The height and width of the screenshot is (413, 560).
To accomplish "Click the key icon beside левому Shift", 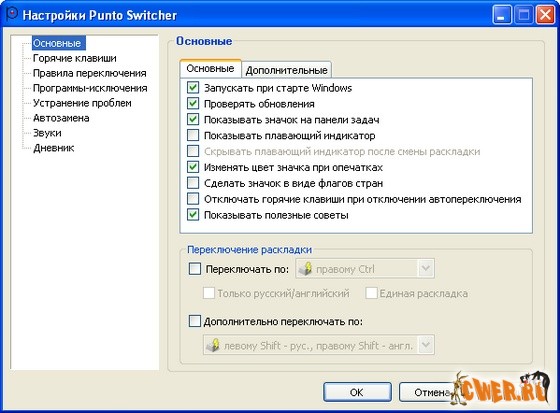I will (x=213, y=345).
